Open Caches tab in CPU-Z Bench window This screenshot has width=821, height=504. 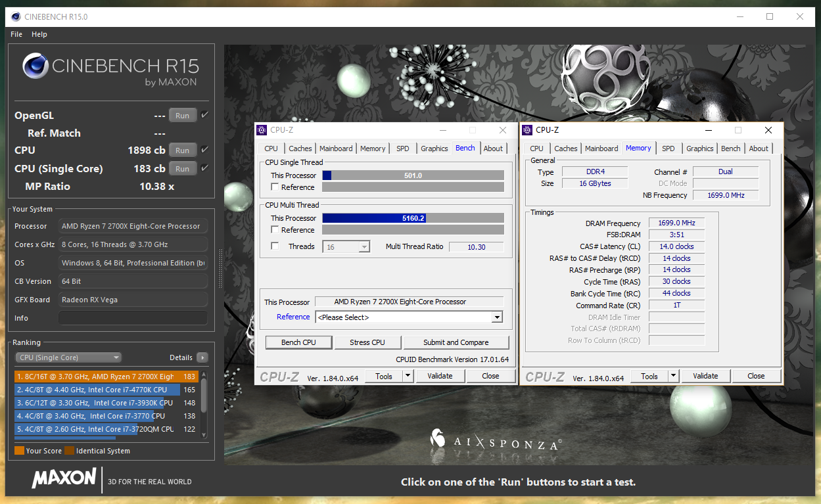300,149
